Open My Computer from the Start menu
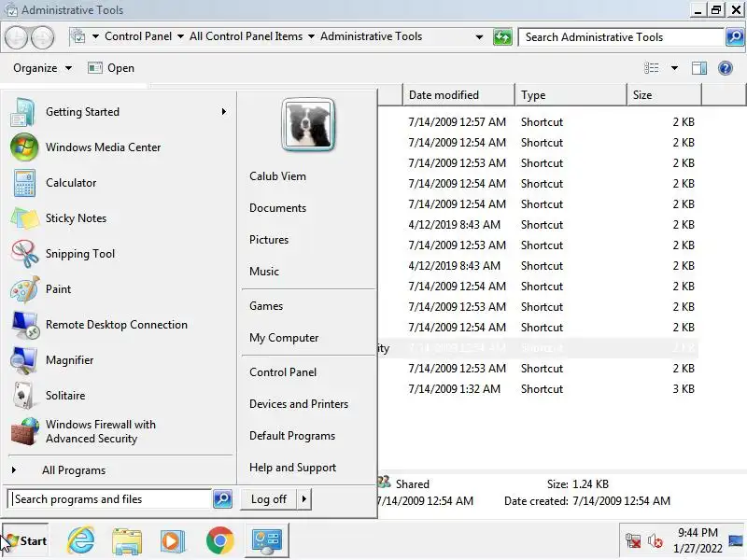747x560 pixels. click(x=284, y=338)
